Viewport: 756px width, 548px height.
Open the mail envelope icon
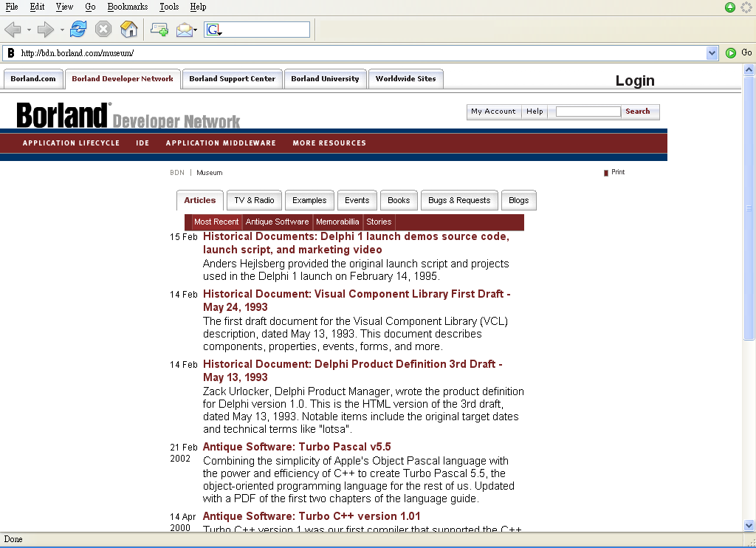tap(184, 30)
